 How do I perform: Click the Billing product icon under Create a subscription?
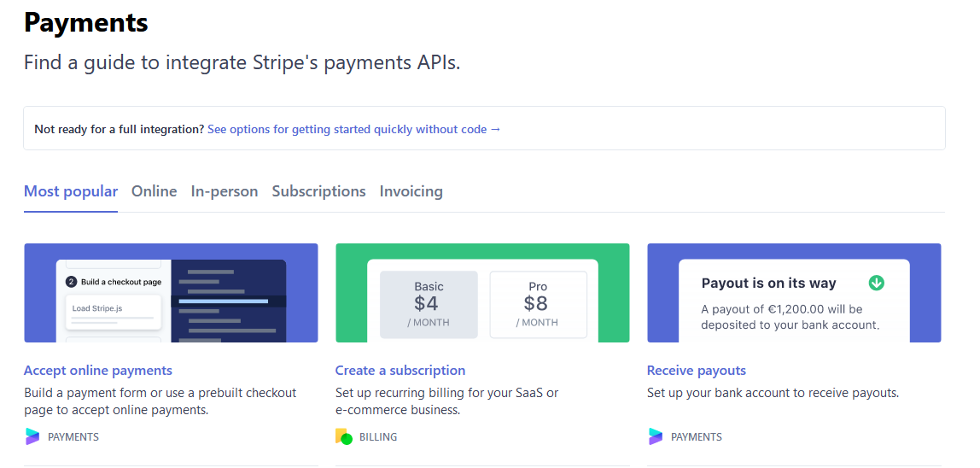(x=344, y=436)
